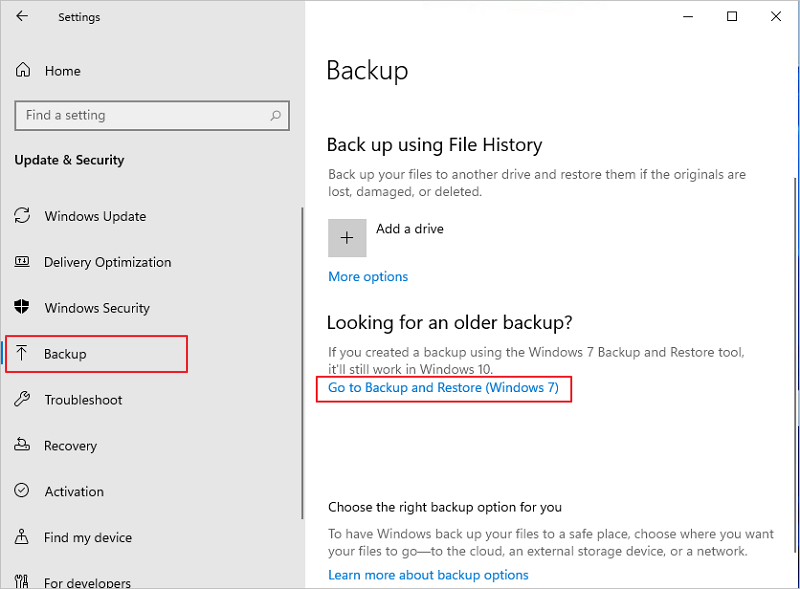This screenshot has width=800, height=589.
Task: Click the Home icon in sidebar
Action: click(23, 71)
